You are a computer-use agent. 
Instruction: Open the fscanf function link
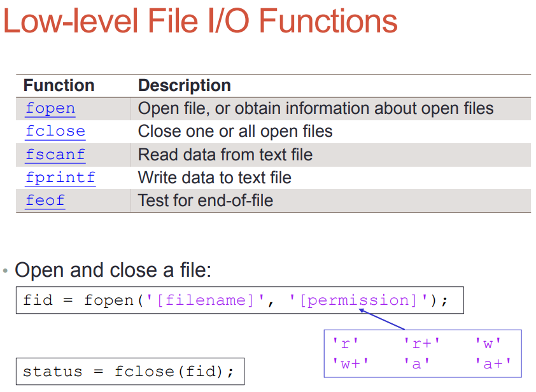(55, 155)
